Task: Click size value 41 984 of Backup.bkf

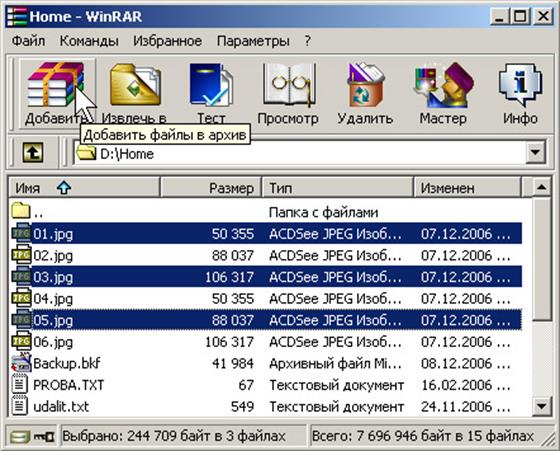Action: 233,364
